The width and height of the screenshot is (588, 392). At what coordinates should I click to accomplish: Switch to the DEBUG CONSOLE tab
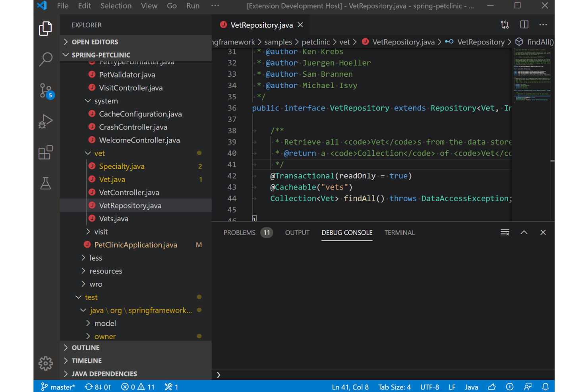pyautogui.click(x=347, y=233)
